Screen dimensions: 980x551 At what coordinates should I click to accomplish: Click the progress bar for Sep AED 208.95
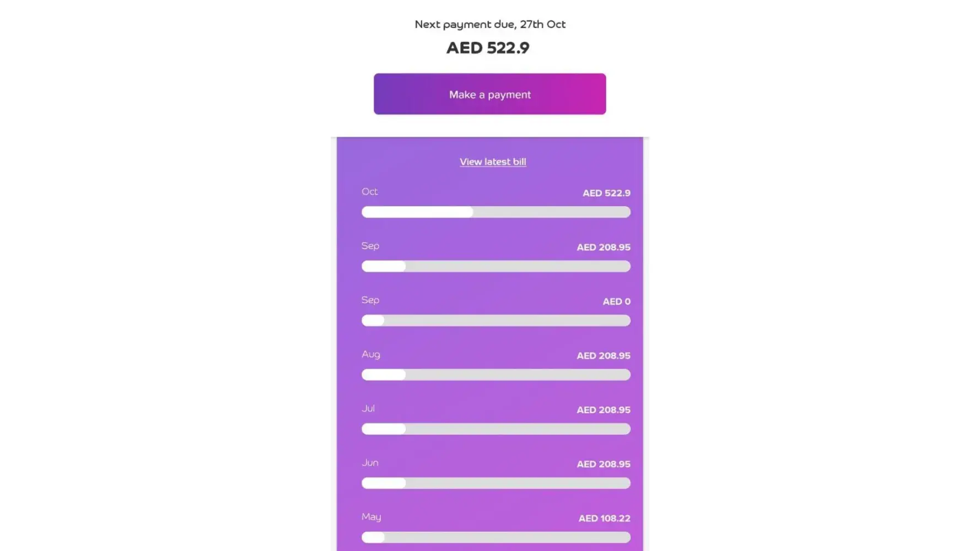click(496, 266)
